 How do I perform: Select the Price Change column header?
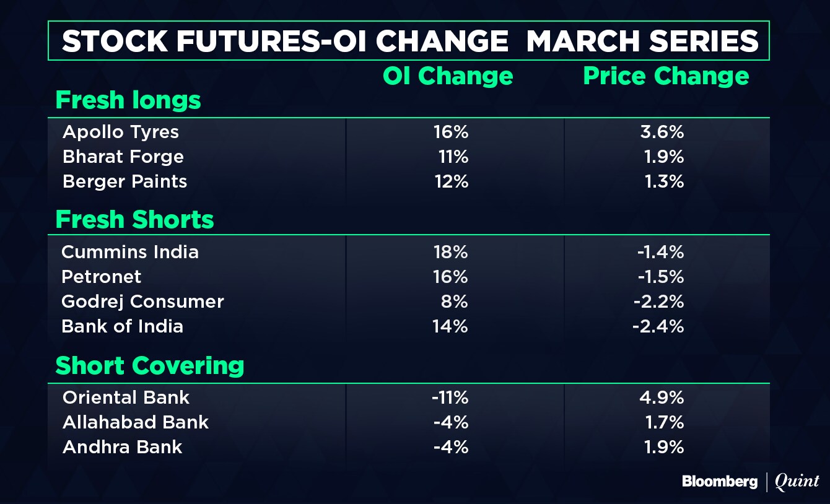click(x=666, y=76)
